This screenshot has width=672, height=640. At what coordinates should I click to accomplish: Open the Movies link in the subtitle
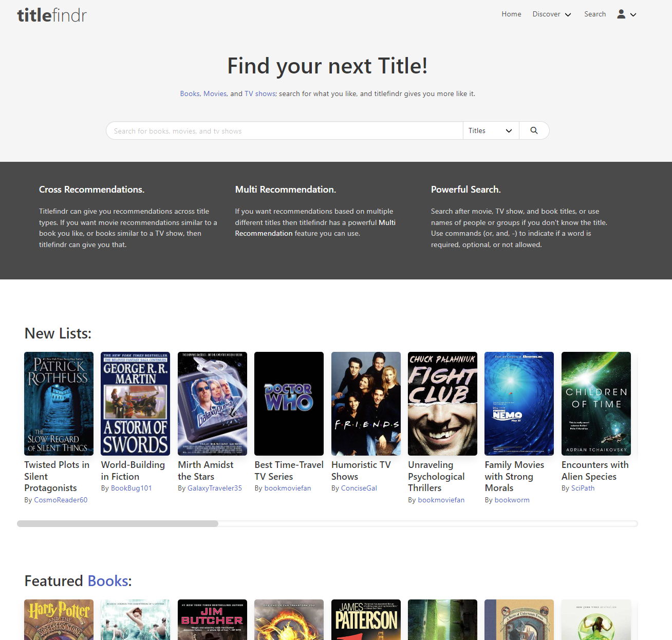(x=215, y=93)
